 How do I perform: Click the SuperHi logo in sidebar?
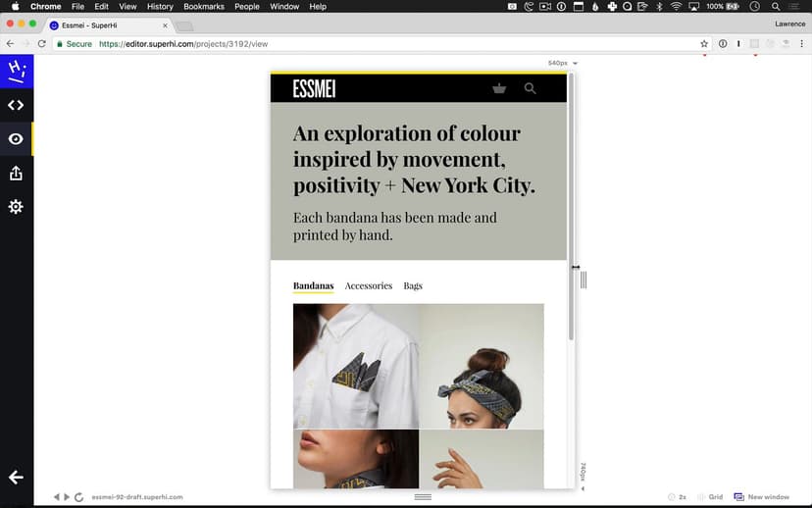click(x=16, y=71)
